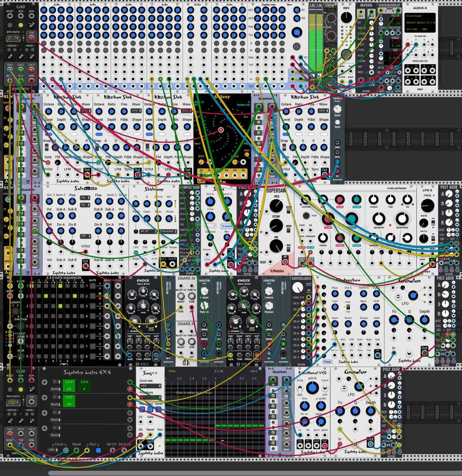Click the 4X4 Sel CV input jack
462x476 pixels.
pyautogui.click(x=113, y=450)
